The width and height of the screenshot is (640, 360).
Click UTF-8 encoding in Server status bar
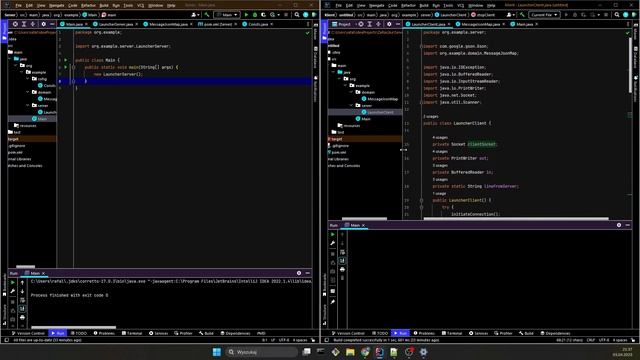[x=284, y=340]
